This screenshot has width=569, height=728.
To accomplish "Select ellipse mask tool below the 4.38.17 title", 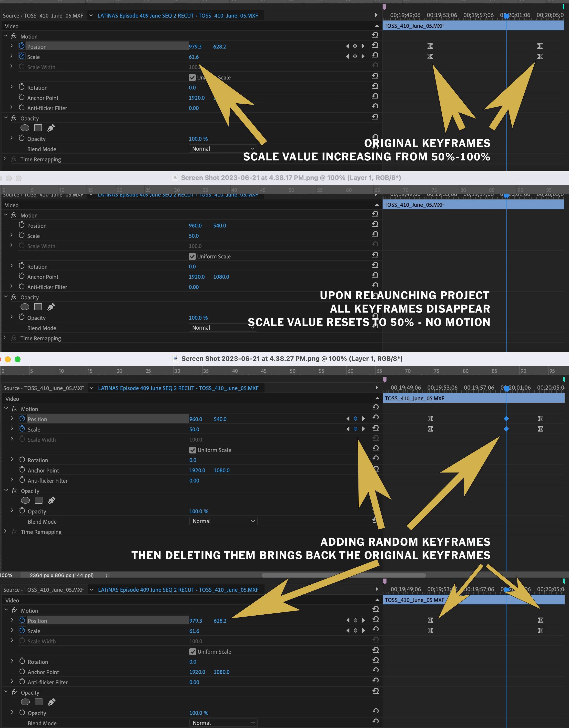I will point(25,307).
